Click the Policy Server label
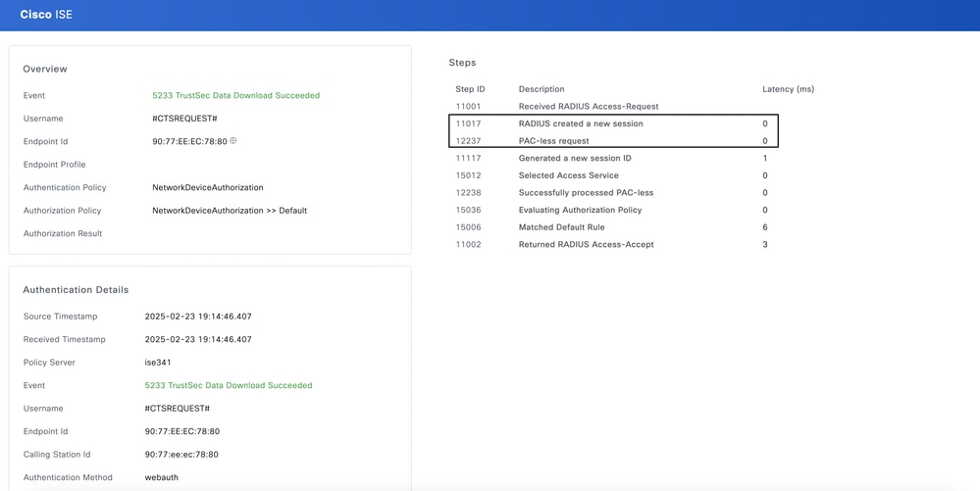The width and height of the screenshot is (980, 491). tap(49, 363)
